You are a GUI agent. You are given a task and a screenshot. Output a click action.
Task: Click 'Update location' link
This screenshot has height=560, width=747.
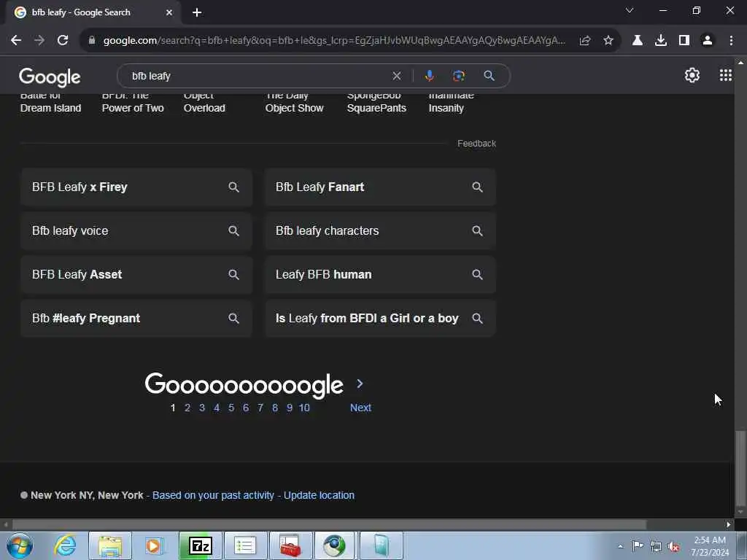pyautogui.click(x=319, y=495)
